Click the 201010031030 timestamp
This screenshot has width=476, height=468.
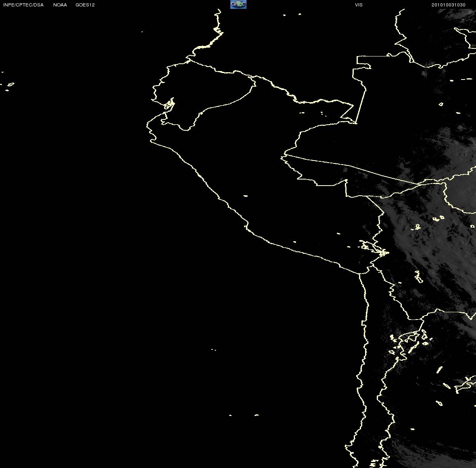pos(449,5)
